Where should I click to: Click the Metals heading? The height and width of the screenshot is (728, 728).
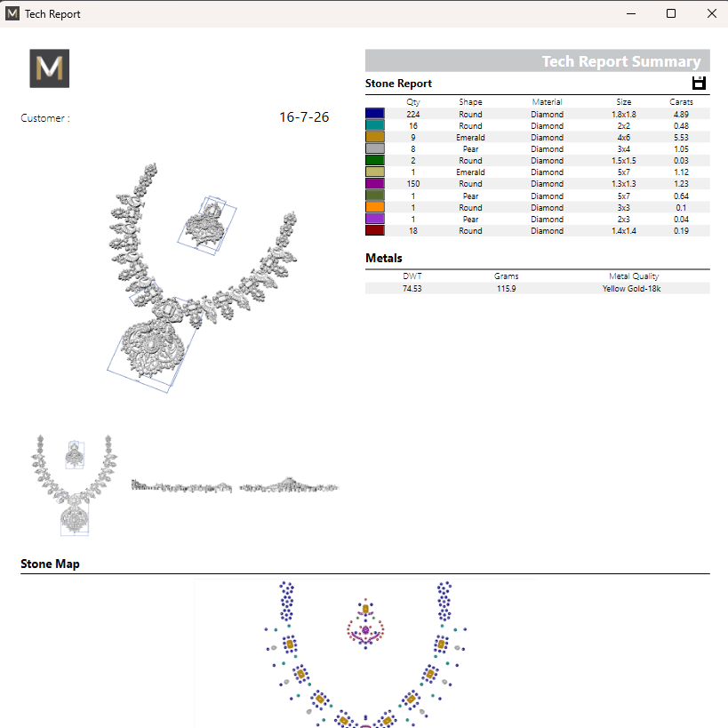383,258
